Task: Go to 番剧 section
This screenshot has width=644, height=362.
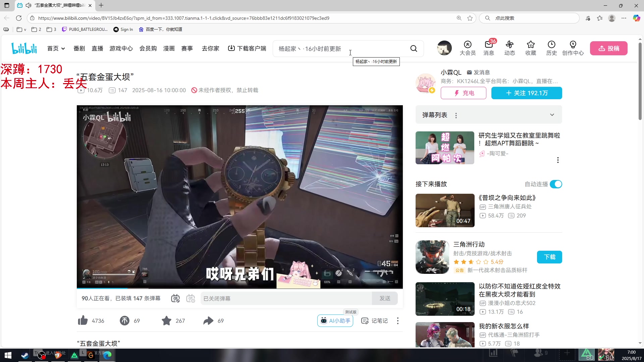Action: 79,49
